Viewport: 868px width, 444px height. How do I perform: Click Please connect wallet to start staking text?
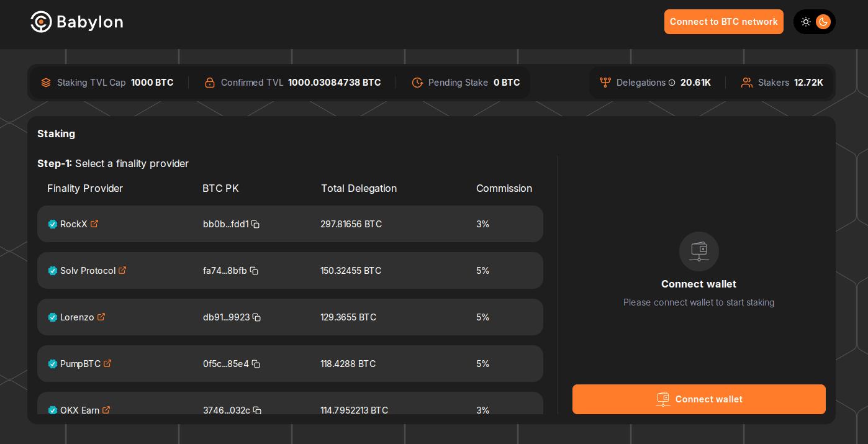699,302
